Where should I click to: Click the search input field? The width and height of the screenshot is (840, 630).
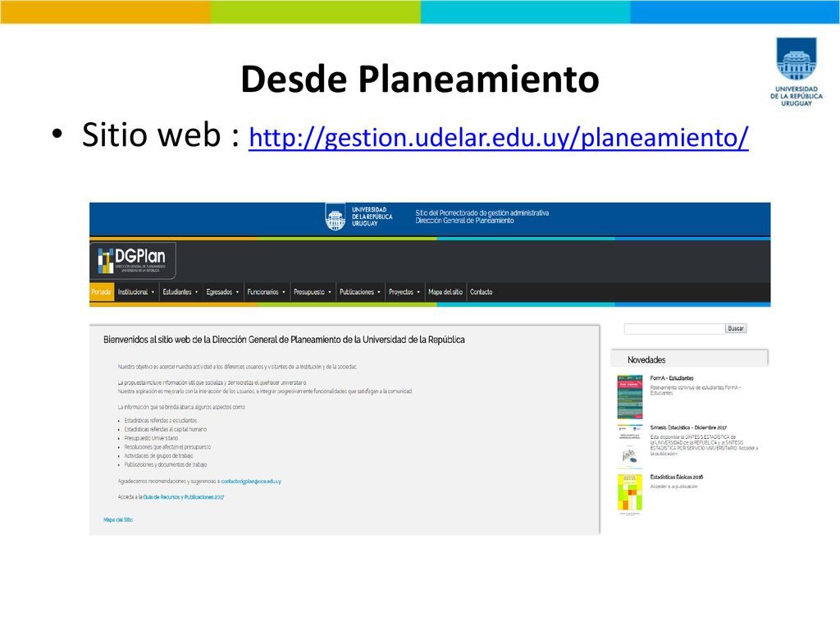point(674,328)
